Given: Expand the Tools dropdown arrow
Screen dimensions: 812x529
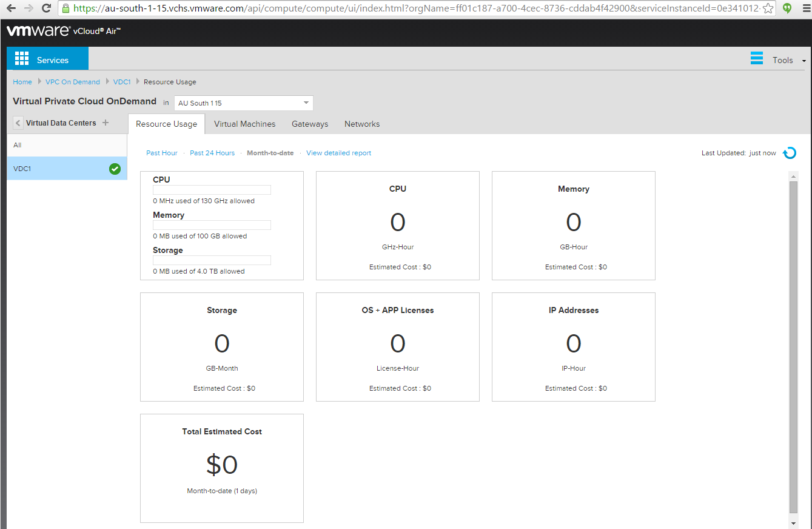Looking at the screenshot, I should (x=804, y=61).
